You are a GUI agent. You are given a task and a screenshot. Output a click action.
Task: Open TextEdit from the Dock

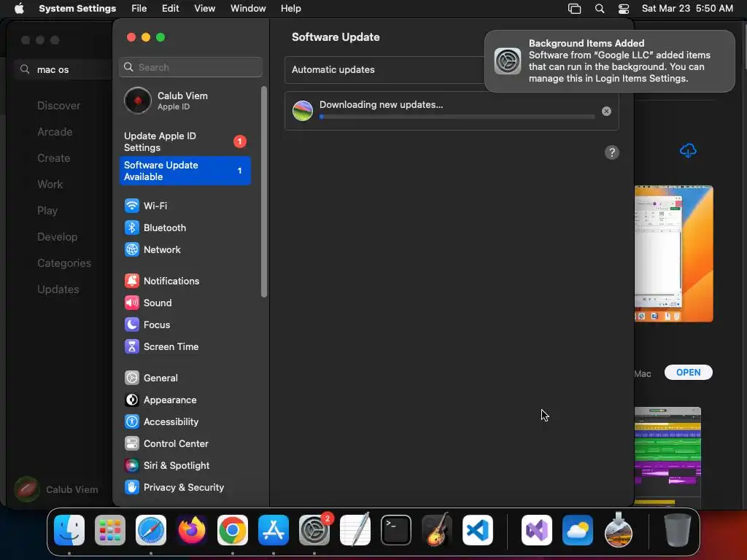[x=355, y=530]
